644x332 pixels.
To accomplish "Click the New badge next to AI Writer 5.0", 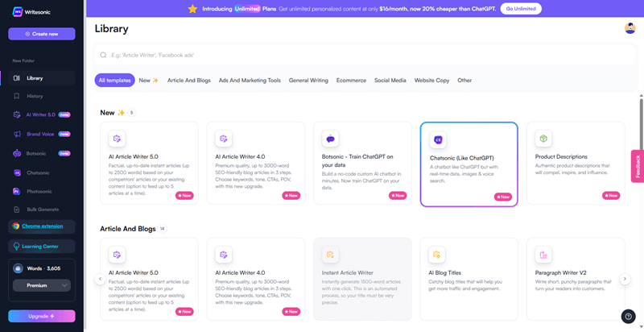I will [64, 114].
